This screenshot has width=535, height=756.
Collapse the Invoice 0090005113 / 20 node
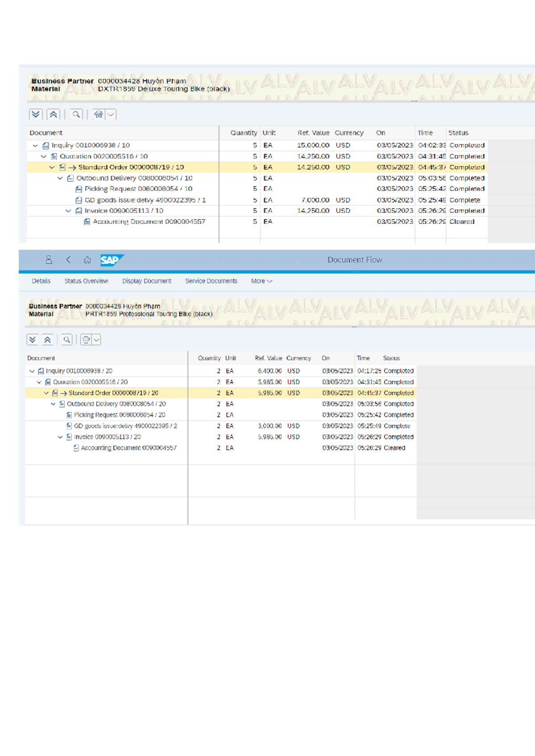point(60,437)
